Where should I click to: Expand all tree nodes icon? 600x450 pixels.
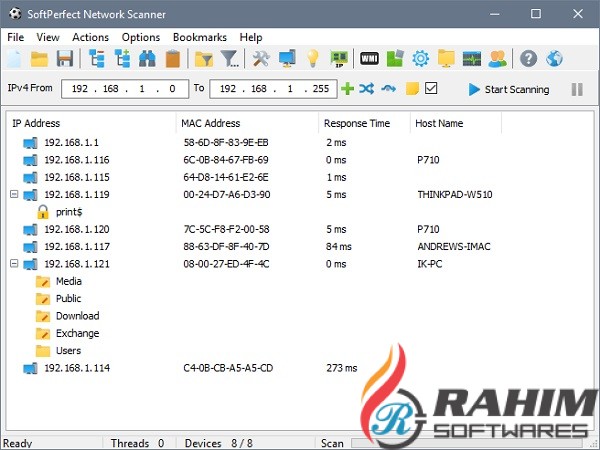coord(122,59)
